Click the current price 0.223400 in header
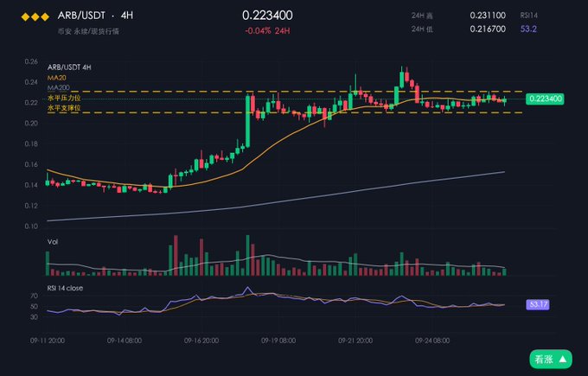 [x=267, y=16]
